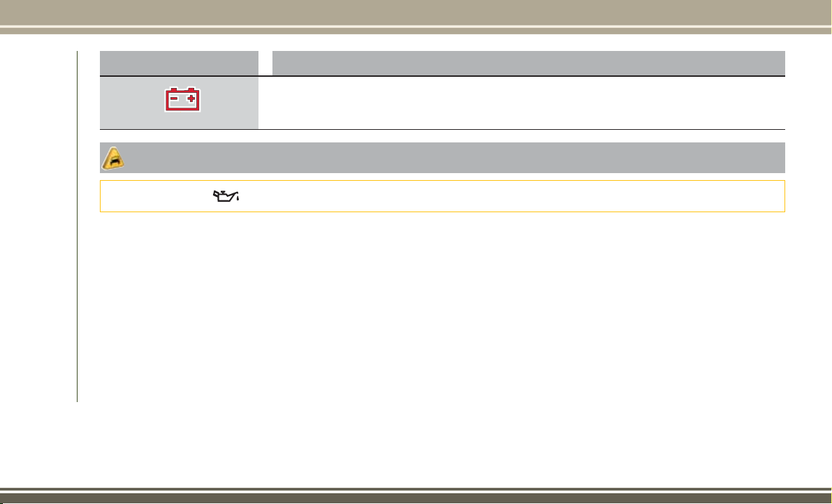Click the blank description cell beside battery icon
The height and width of the screenshot is (504, 832).
tap(522, 103)
